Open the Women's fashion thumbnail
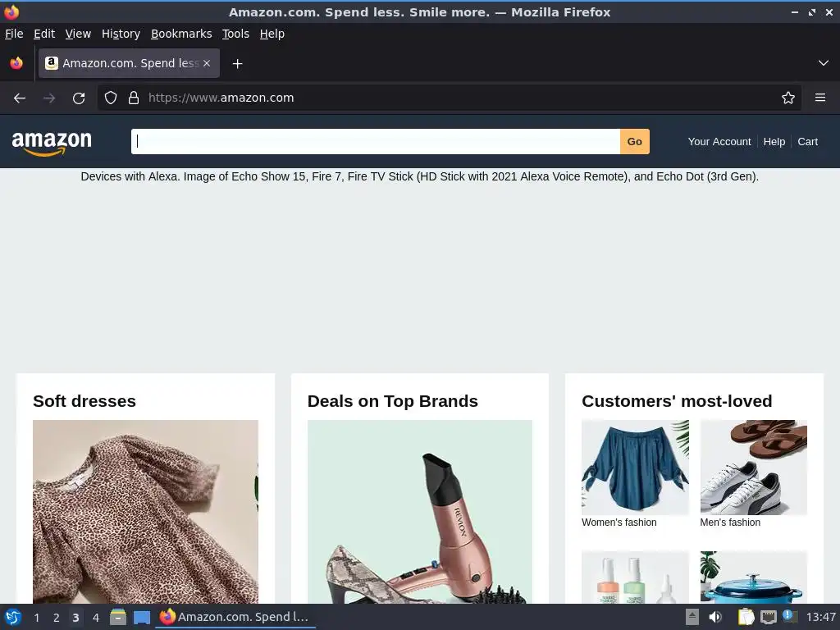The height and width of the screenshot is (630, 840). coord(636,467)
